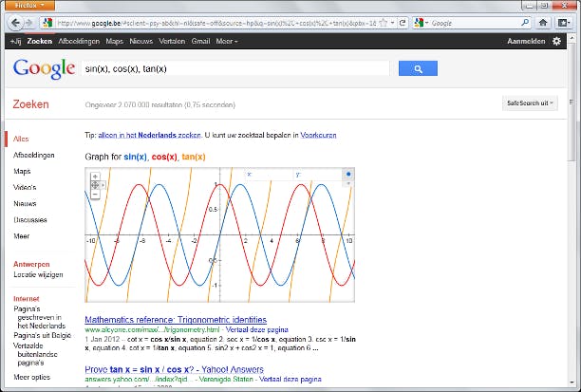Open Mathematics reference: Trigonometric identities result
581x392 pixels.
(176, 320)
